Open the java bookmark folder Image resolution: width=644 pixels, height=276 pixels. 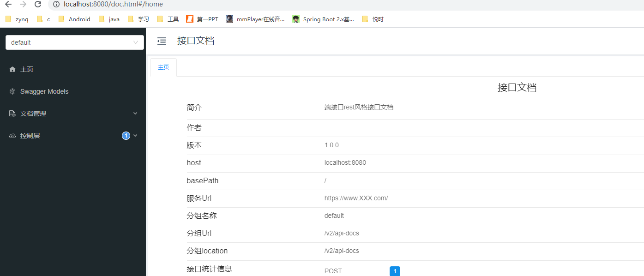(x=109, y=19)
